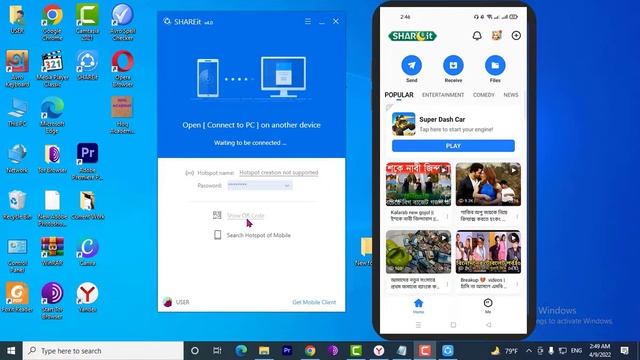Click the USER avatar in SHAREit
Viewport: 640px width, 360px height.
tap(167, 302)
